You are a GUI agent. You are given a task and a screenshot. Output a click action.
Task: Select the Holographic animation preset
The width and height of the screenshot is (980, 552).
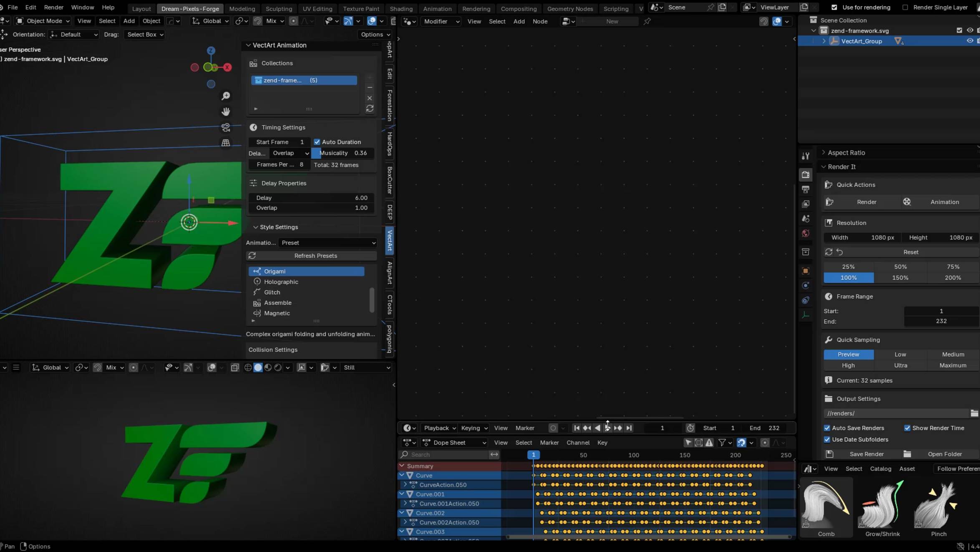(281, 282)
